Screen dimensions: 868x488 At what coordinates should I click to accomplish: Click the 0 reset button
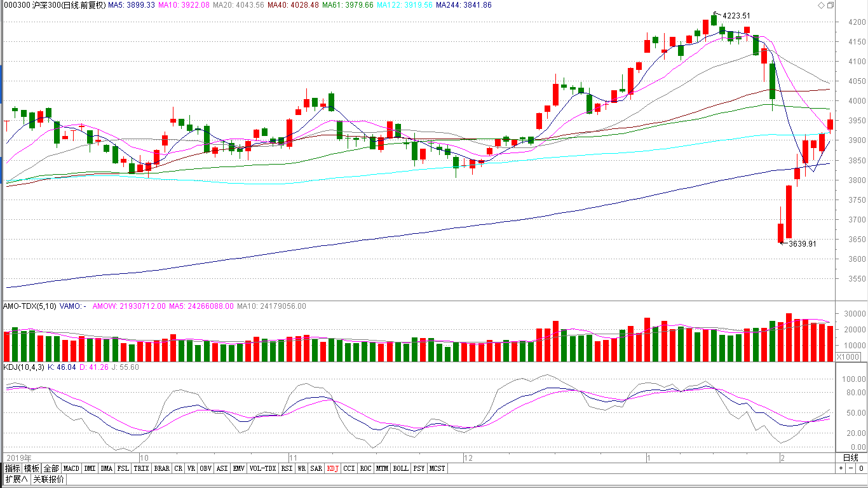tap(861, 468)
